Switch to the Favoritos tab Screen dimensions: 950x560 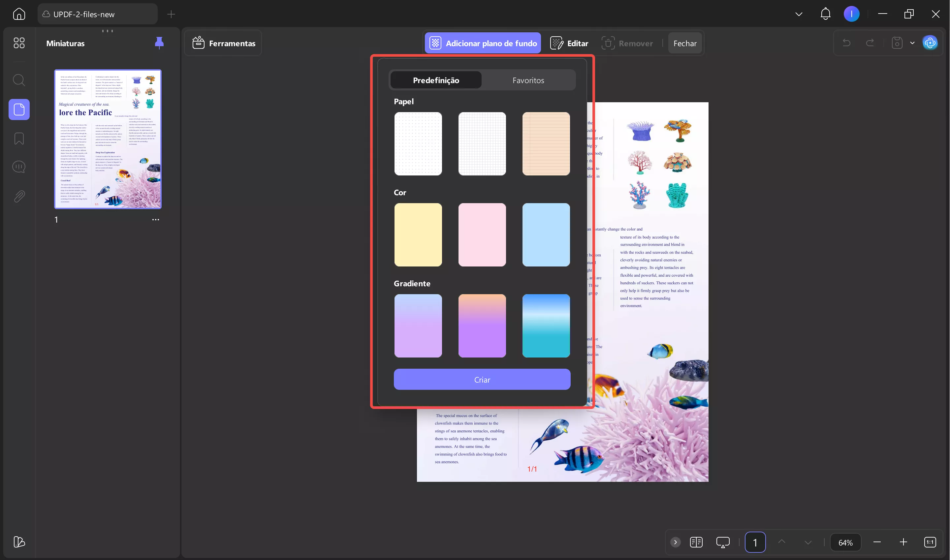pos(528,80)
